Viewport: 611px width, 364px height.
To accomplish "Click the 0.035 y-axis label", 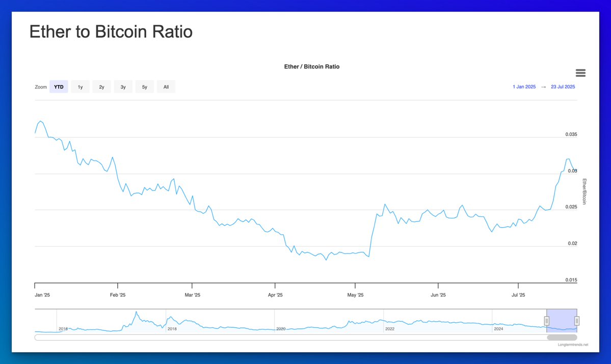I will [571, 134].
